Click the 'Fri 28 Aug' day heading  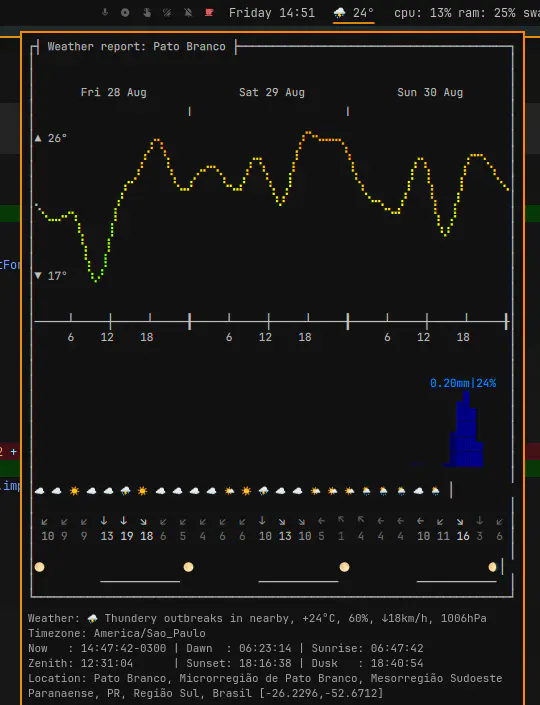pyautogui.click(x=113, y=92)
